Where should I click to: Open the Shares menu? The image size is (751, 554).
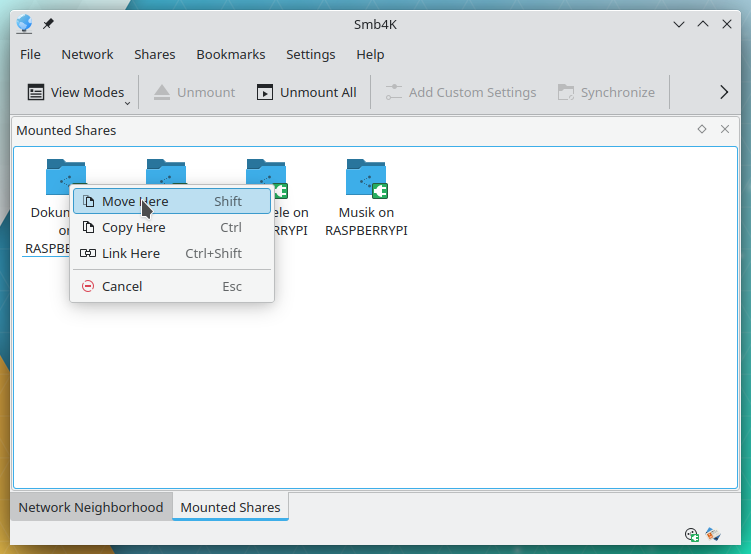coord(155,55)
